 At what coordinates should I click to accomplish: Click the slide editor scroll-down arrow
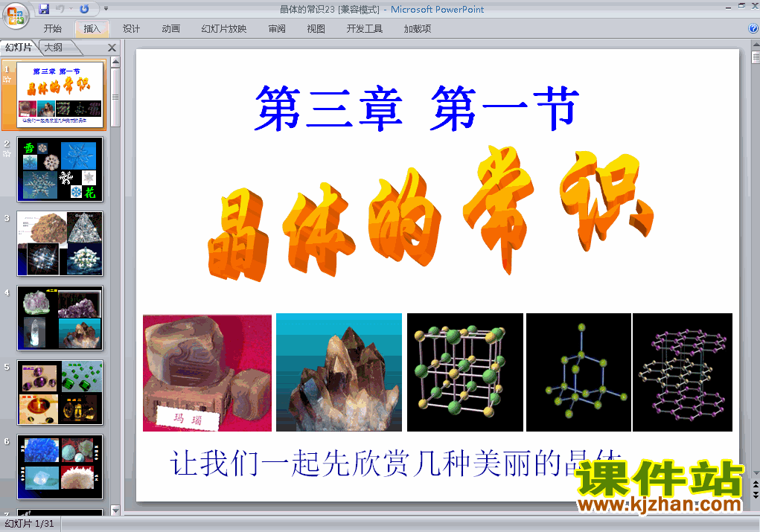756,473
